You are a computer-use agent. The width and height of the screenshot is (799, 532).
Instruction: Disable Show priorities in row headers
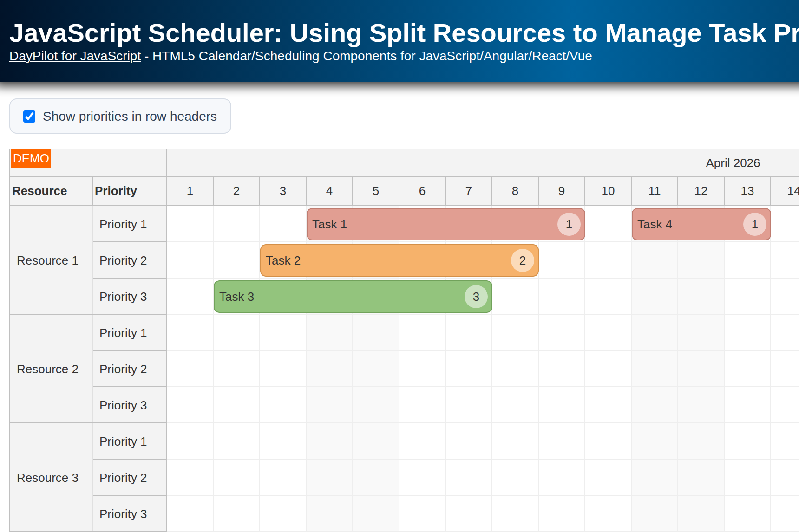pos(29,116)
